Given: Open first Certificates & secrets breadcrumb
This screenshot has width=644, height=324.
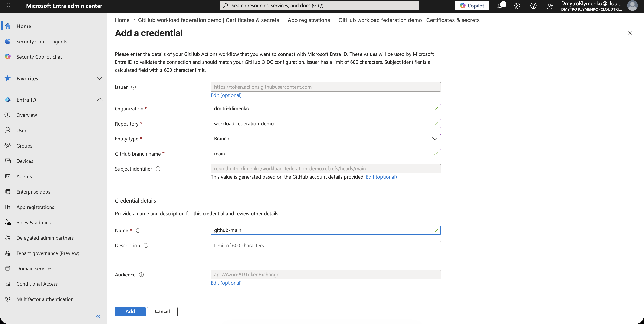Looking at the screenshot, I should point(208,20).
